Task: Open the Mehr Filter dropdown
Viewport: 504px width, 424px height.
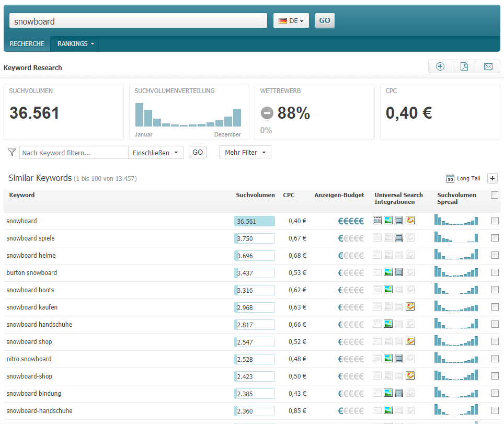Action: tap(245, 152)
